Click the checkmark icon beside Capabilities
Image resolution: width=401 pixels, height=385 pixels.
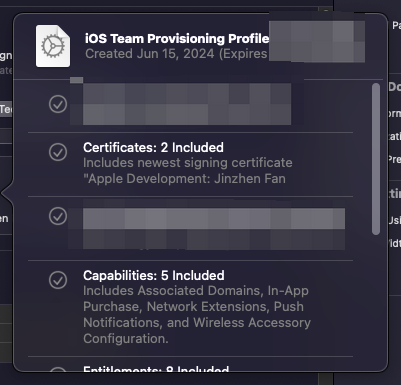(x=58, y=280)
